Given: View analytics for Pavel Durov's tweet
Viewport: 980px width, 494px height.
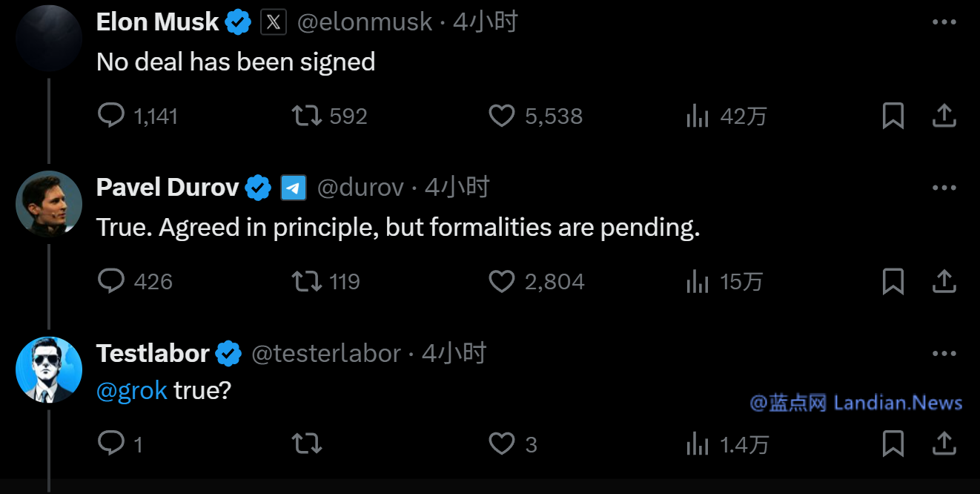Looking at the screenshot, I should click(x=698, y=281).
